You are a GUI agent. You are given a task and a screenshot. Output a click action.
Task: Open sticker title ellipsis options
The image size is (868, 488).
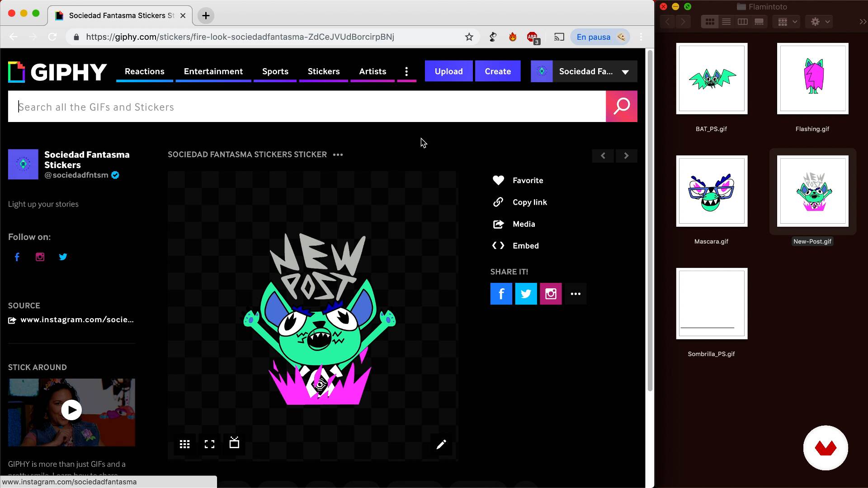pyautogui.click(x=338, y=155)
